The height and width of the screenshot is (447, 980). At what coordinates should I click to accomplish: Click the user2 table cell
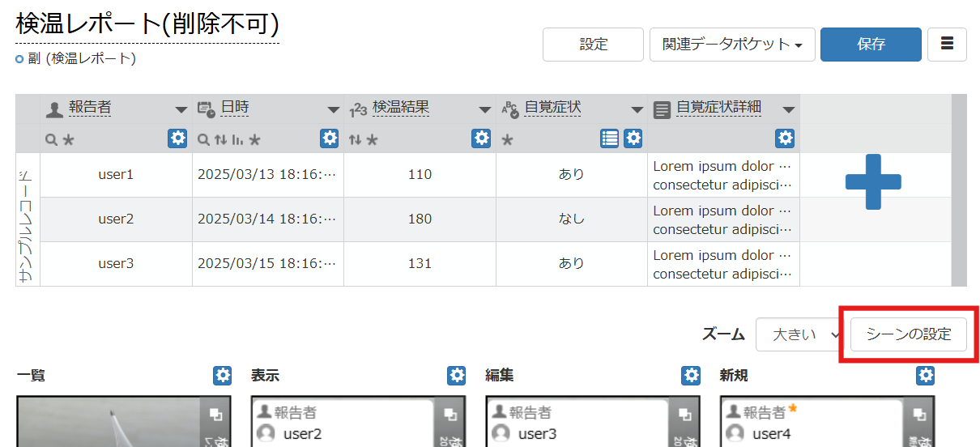click(116, 219)
